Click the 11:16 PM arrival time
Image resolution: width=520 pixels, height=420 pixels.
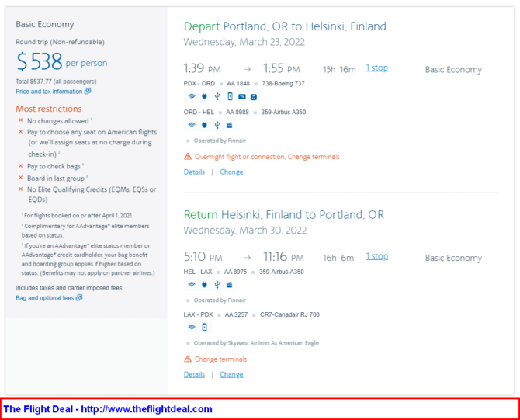(283, 257)
